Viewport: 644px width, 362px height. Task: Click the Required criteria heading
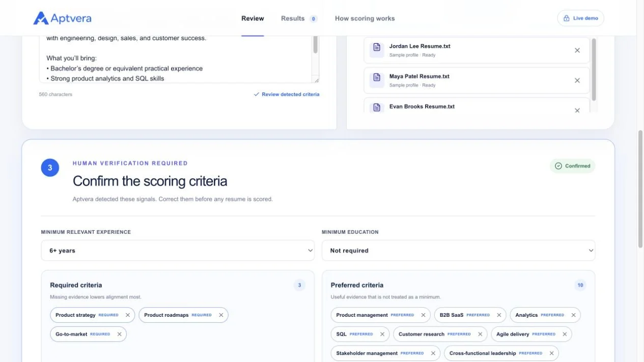click(76, 285)
